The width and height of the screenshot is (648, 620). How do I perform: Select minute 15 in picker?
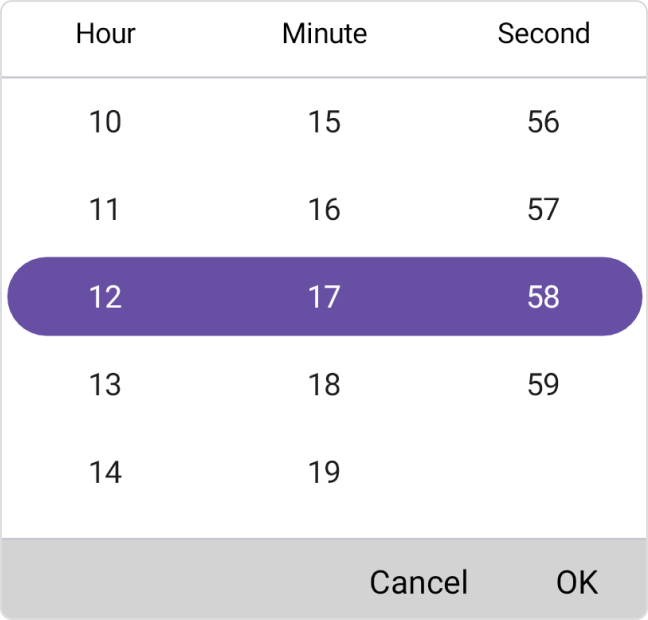(x=324, y=122)
